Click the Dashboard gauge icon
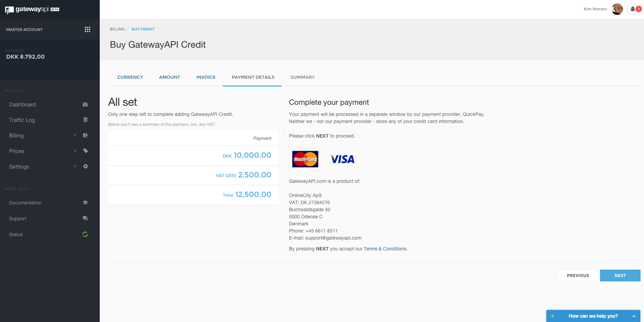 point(85,105)
